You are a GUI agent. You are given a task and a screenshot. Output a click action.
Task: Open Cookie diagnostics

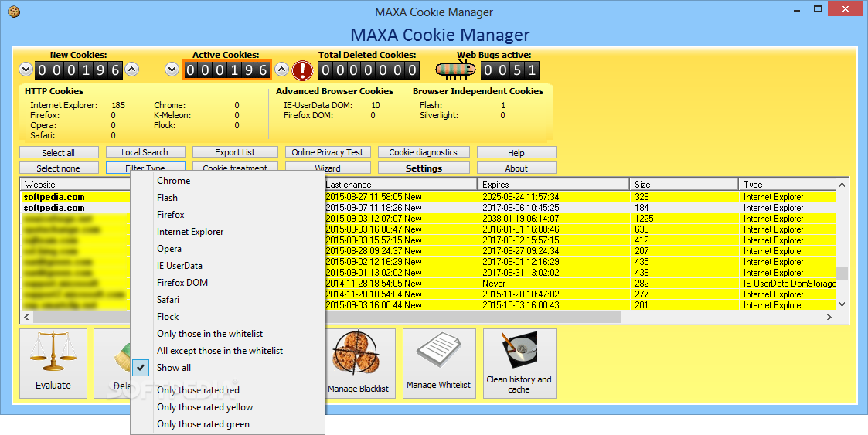(x=424, y=152)
